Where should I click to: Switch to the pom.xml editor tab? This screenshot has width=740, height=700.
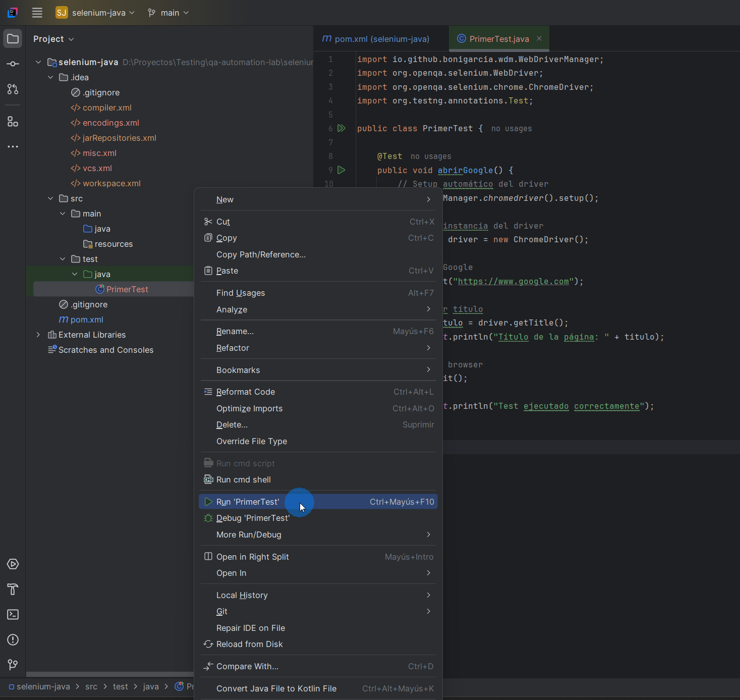[x=375, y=38]
